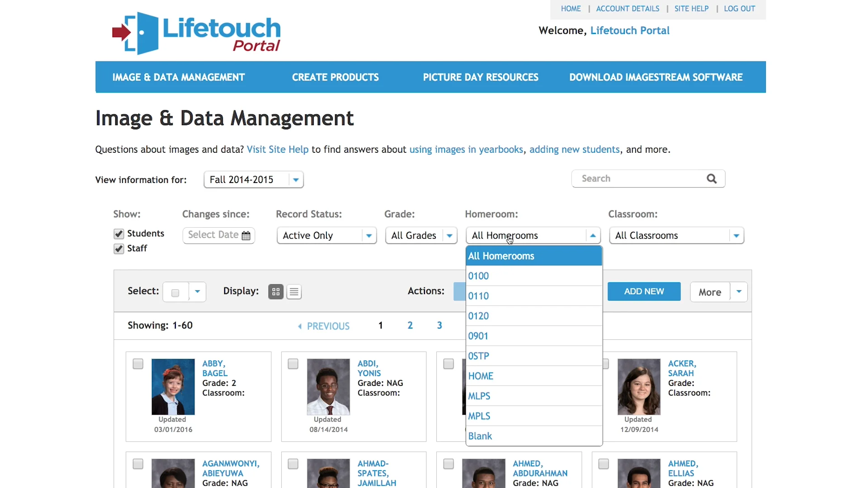
Task: Go to the HOME link
Action: pyautogui.click(x=571, y=9)
